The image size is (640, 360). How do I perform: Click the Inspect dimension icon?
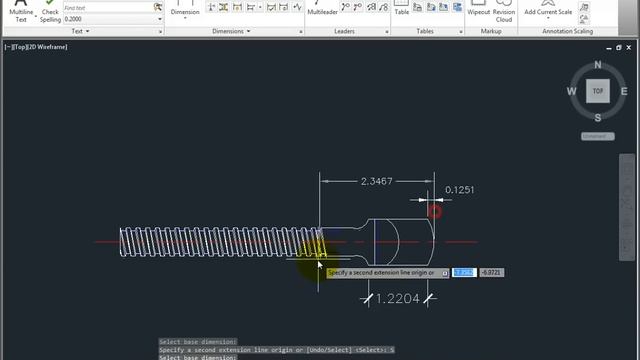point(271,7)
